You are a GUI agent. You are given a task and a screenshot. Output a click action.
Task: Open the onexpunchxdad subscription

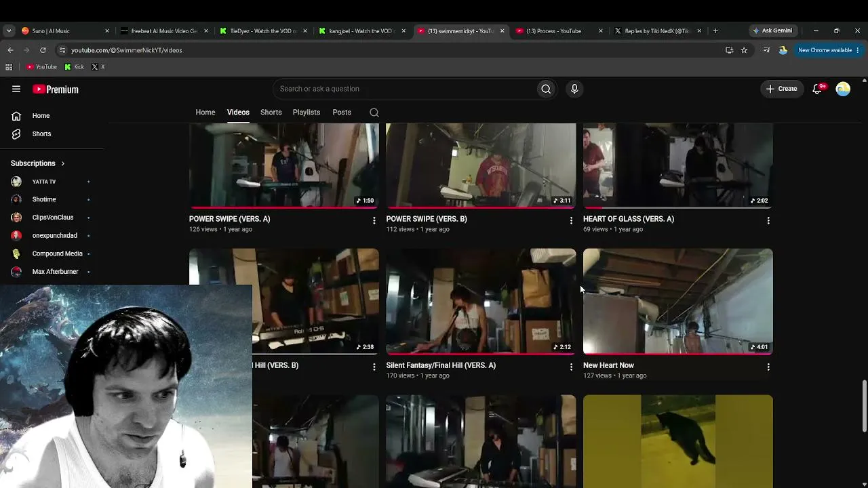pyautogui.click(x=52, y=236)
